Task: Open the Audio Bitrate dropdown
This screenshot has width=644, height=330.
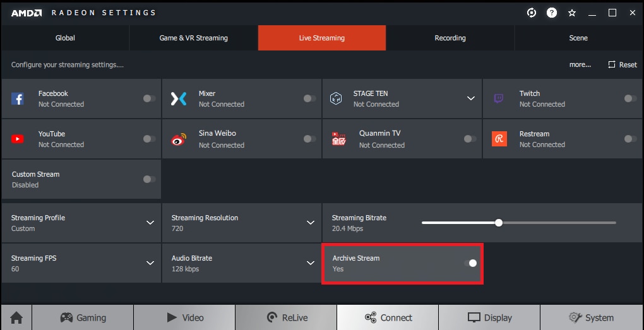Action: 241,263
